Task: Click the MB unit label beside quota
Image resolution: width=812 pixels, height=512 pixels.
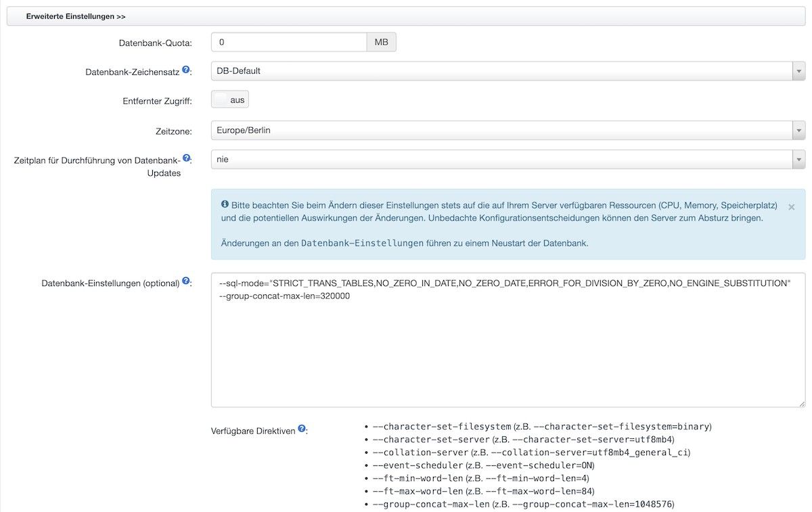Action: pos(381,42)
